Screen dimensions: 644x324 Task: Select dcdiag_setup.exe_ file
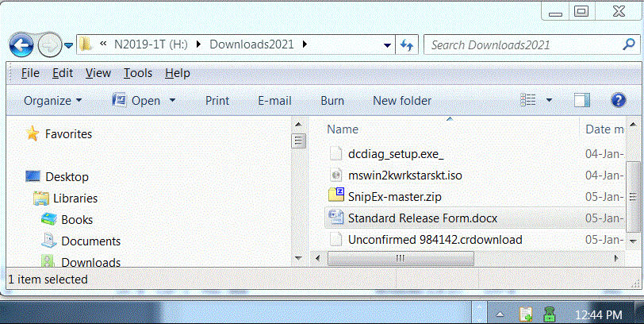pos(396,154)
